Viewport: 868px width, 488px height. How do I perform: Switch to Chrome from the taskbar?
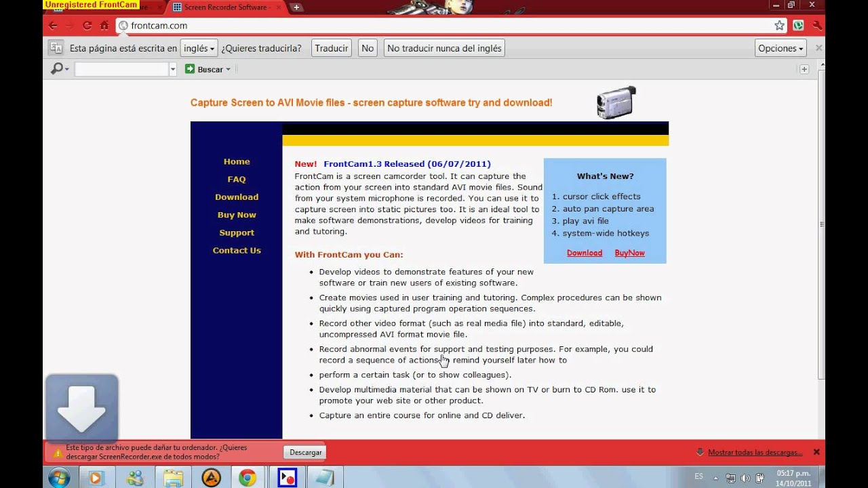pos(248,477)
